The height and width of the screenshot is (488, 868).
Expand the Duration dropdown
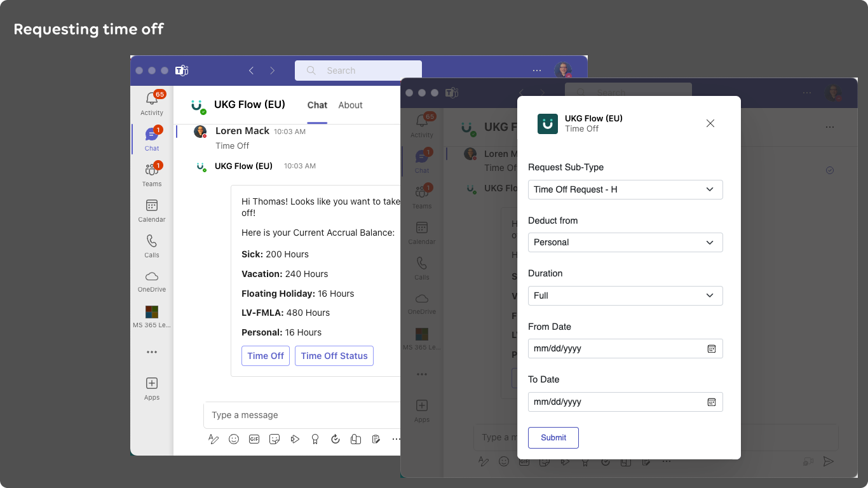(625, 295)
